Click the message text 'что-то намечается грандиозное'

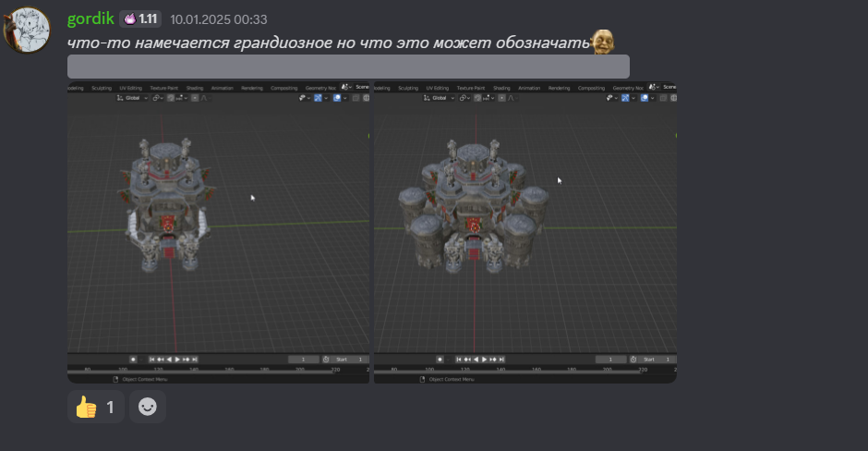pyautogui.click(x=199, y=43)
